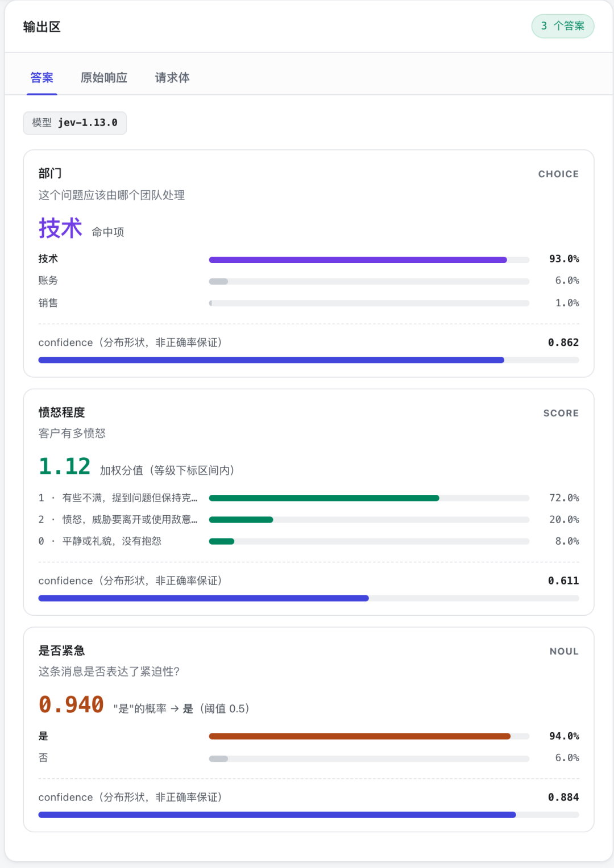
Task: Click the 加权分值（等级下标区间内）label
Action: tap(167, 470)
